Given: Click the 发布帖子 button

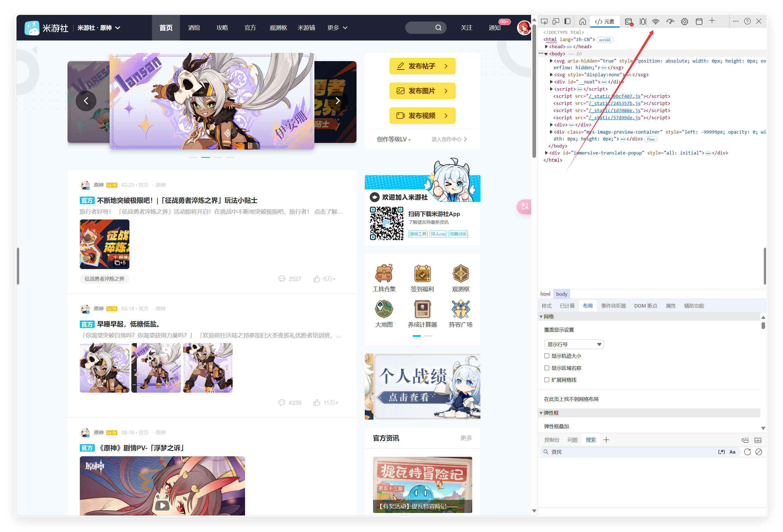Looking at the screenshot, I should 422,66.
